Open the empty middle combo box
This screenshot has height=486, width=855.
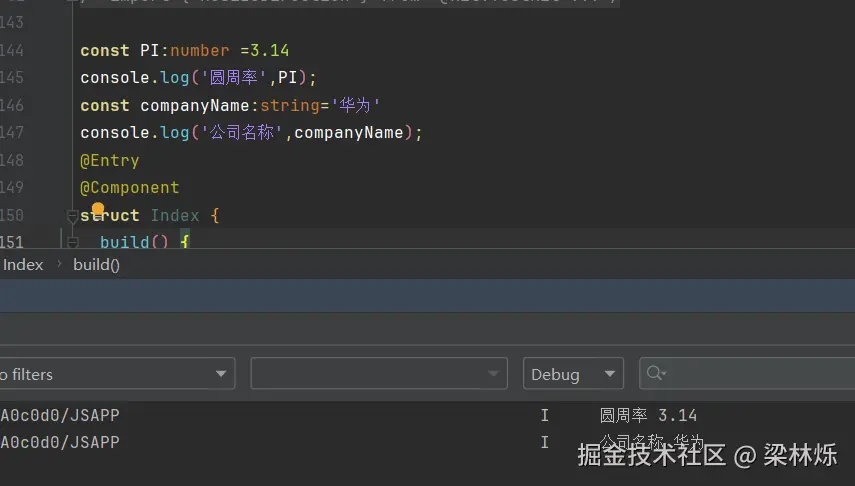pos(379,374)
